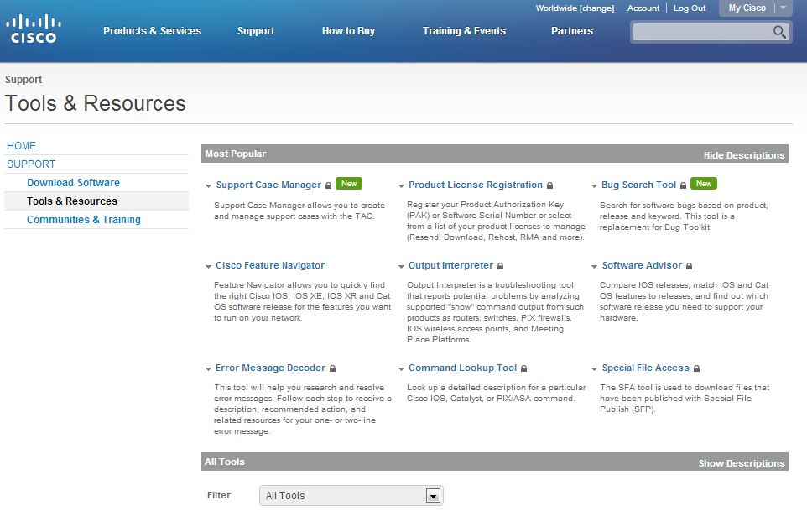Click the Support breadcrumb text
807x532 pixels.
tap(23, 80)
